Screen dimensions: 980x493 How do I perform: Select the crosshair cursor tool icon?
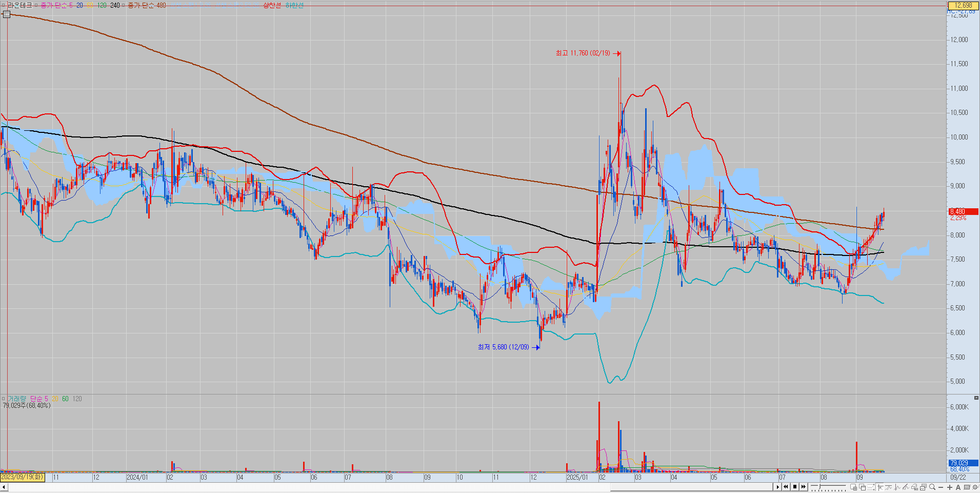[x=880, y=487]
